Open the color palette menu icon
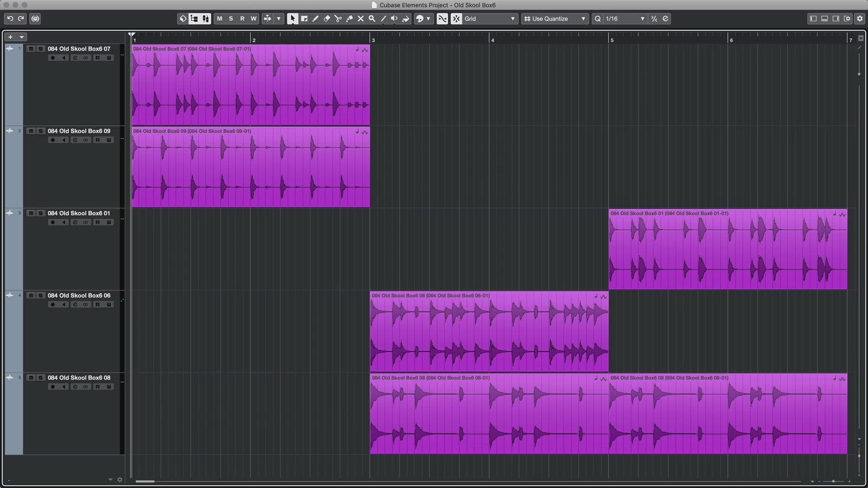Image resolution: width=868 pixels, height=488 pixels. point(420,19)
